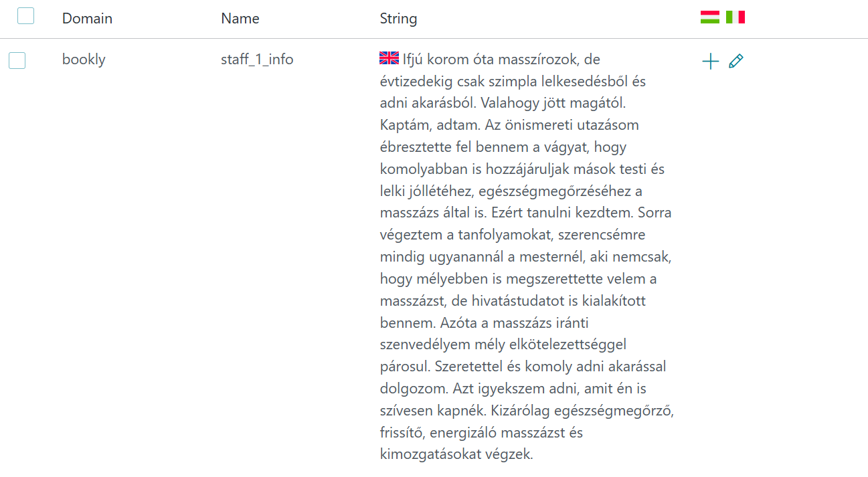Sort by the Domain column header
The image size is (868, 477).
click(x=87, y=18)
